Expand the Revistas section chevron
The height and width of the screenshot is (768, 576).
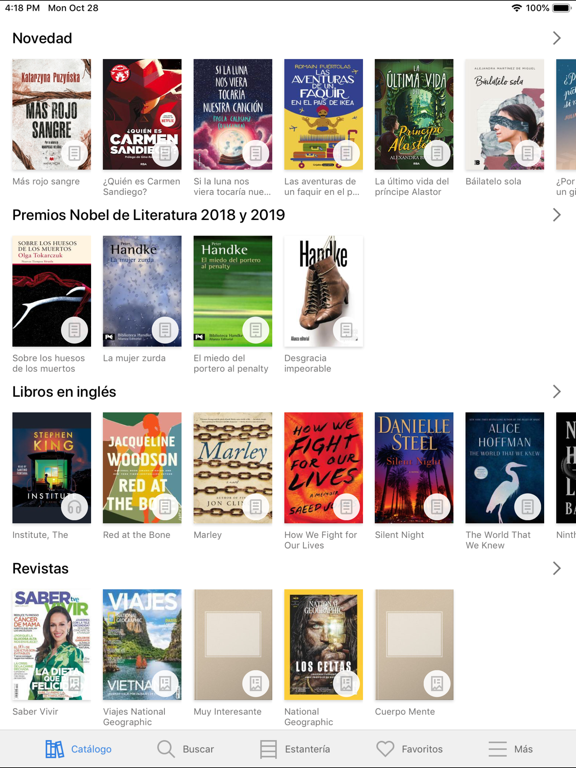[557, 569]
